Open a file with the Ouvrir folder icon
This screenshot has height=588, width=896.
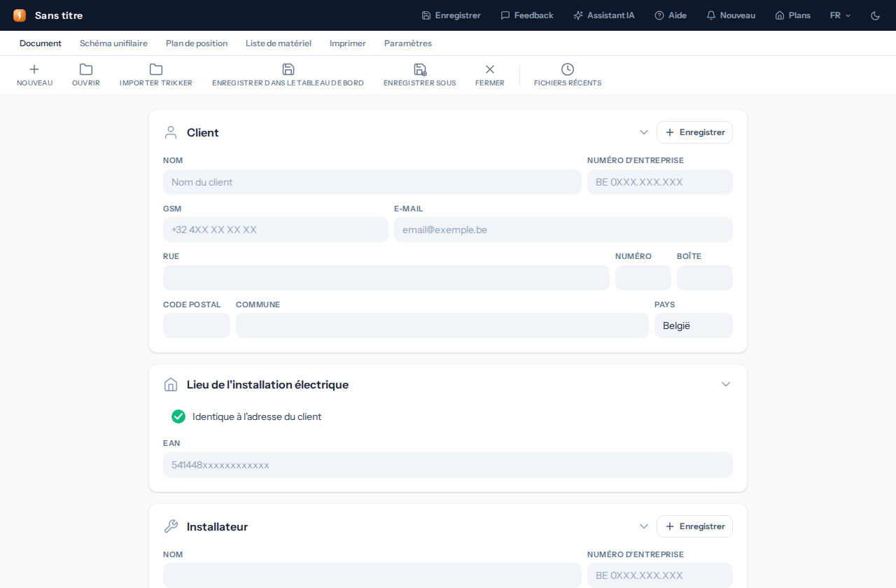(x=86, y=69)
